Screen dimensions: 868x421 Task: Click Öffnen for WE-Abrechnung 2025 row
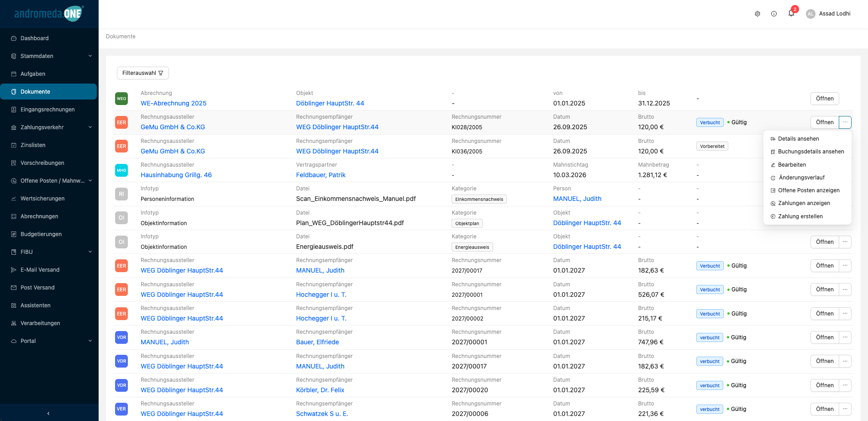click(x=825, y=99)
